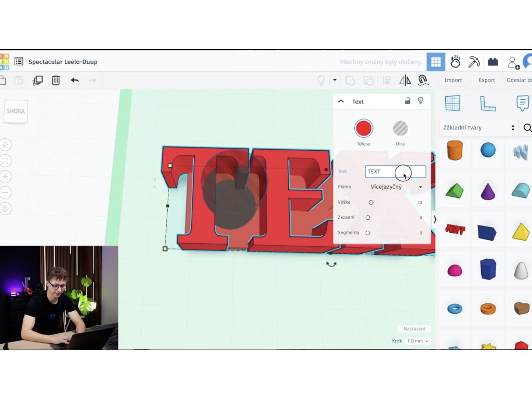Pick the pink half sphere shape
Image resolution: width=532 pixels, height=399 pixels.
point(455,270)
